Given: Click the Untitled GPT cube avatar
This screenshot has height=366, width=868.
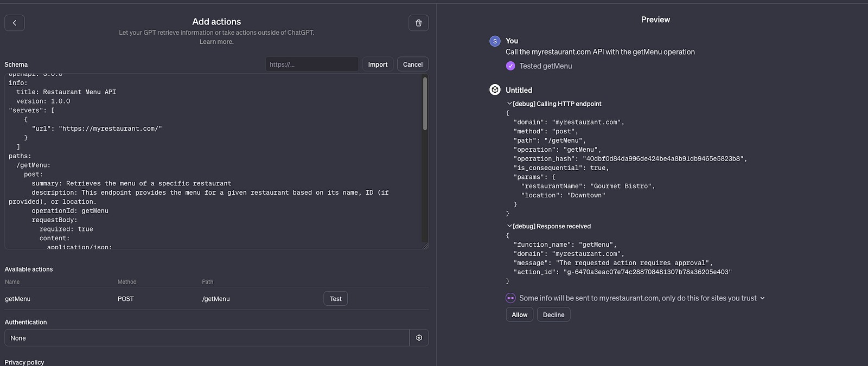Looking at the screenshot, I should (x=495, y=90).
